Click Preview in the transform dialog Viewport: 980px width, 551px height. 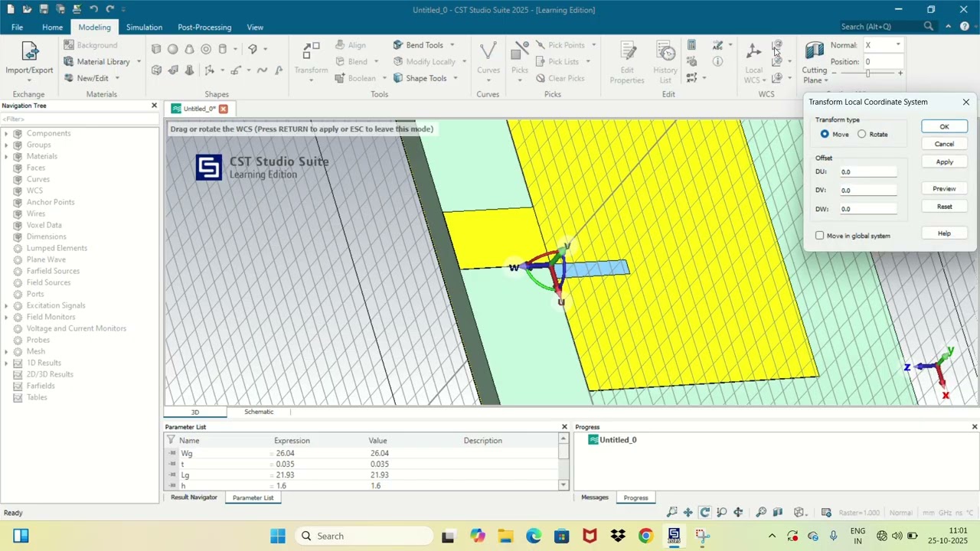tap(944, 188)
